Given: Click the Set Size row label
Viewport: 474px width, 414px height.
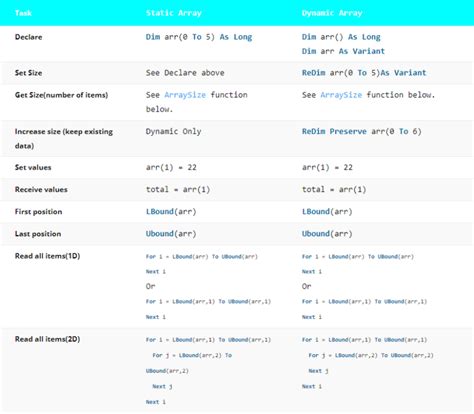Looking at the screenshot, I should [x=28, y=73].
